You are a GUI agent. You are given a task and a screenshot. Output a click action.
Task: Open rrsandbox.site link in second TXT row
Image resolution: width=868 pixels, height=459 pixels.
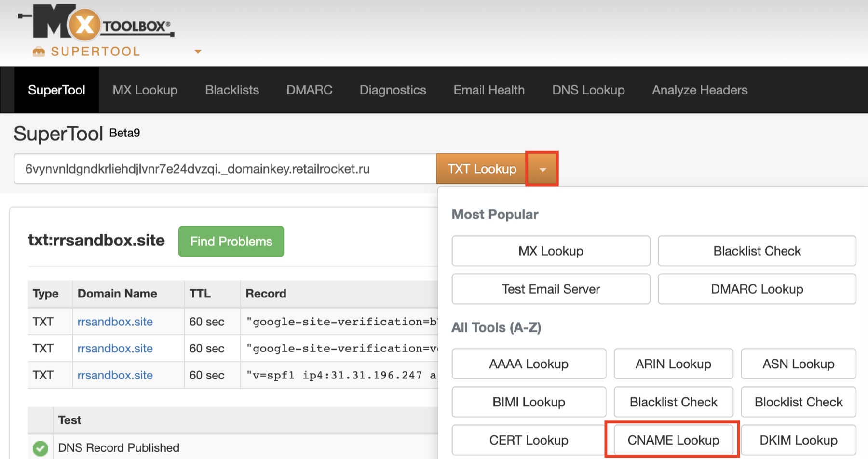pos(115,348)
